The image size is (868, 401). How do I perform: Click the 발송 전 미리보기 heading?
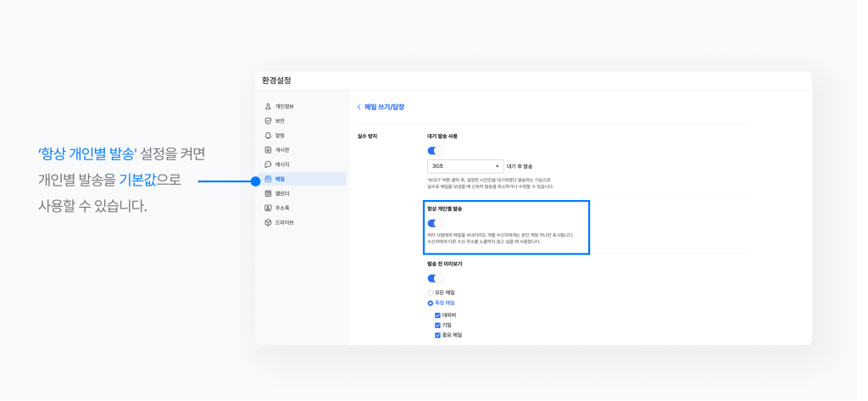[444, 265]
